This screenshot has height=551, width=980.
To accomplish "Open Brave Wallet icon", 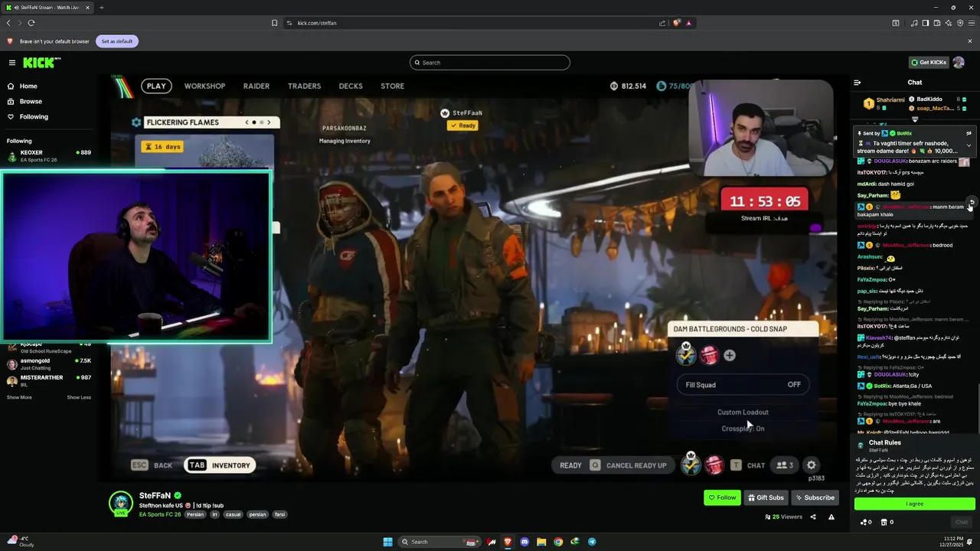I will click(937, 23).
